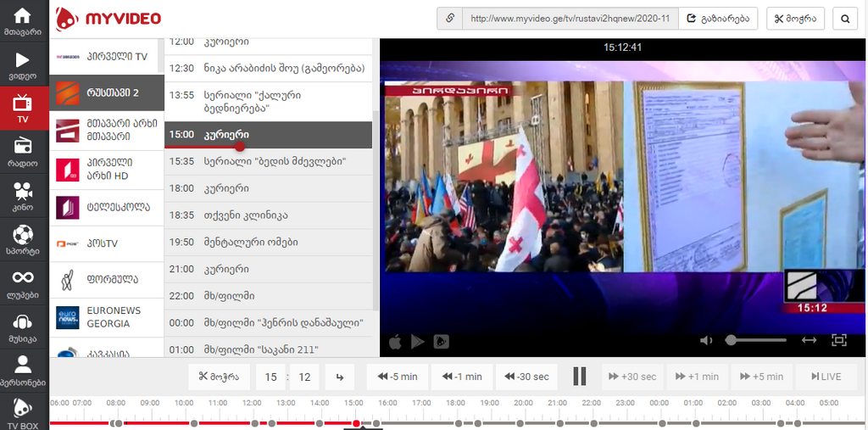The image size is (868, 430).
Task: Jump to LIVE broadcast
Action: pyautogui.click(x=826, y=377)
